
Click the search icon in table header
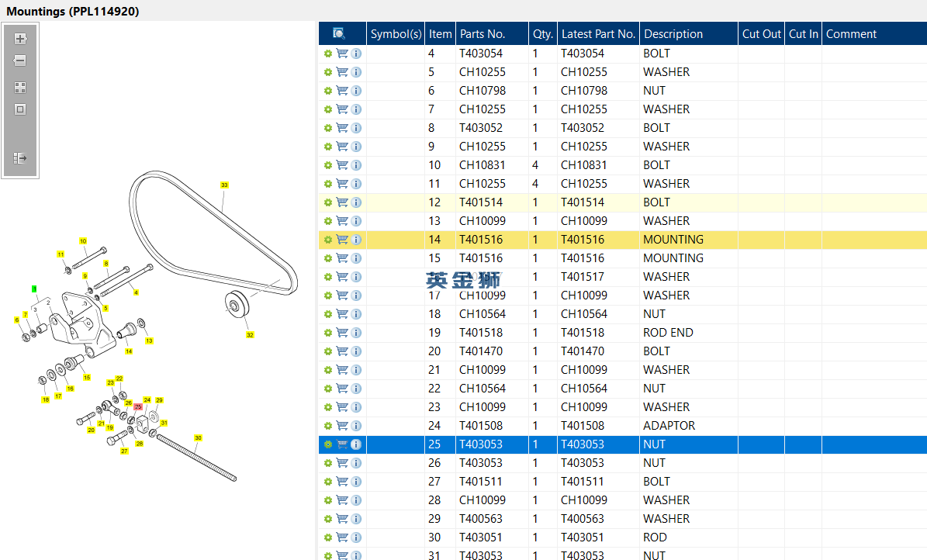click(x=339, y=33)
